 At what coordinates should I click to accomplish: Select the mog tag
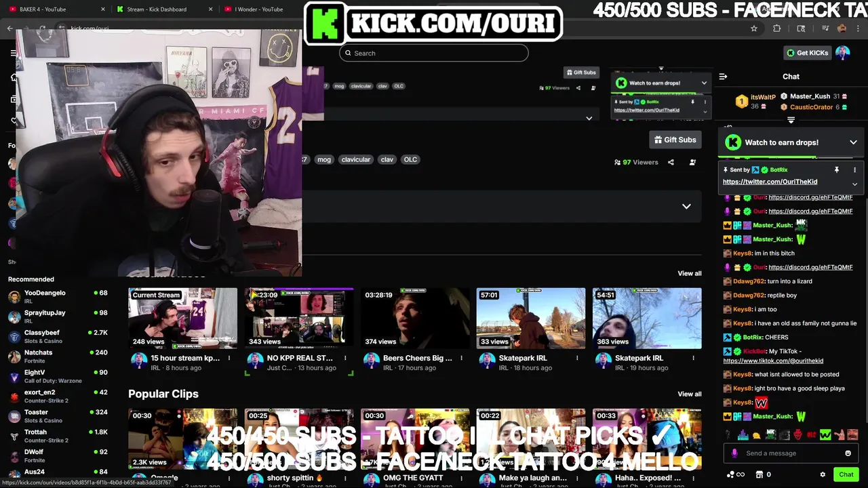[x=324, y=159]
